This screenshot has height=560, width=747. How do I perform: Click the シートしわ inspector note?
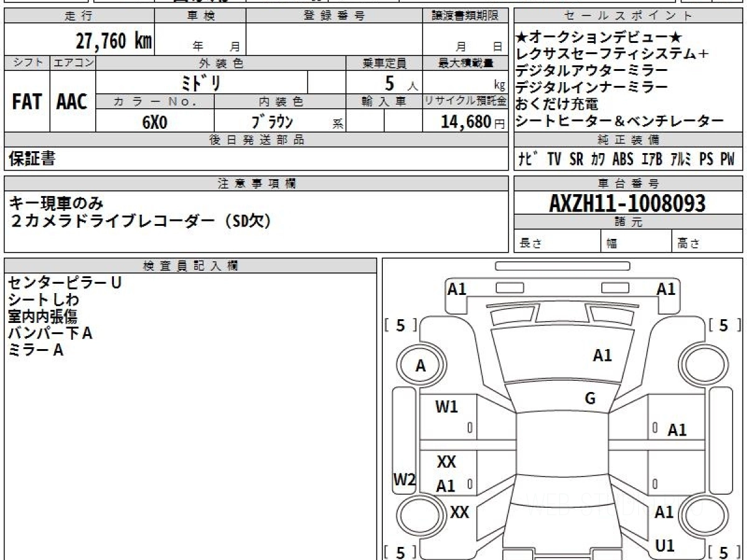tap(44, 300)
